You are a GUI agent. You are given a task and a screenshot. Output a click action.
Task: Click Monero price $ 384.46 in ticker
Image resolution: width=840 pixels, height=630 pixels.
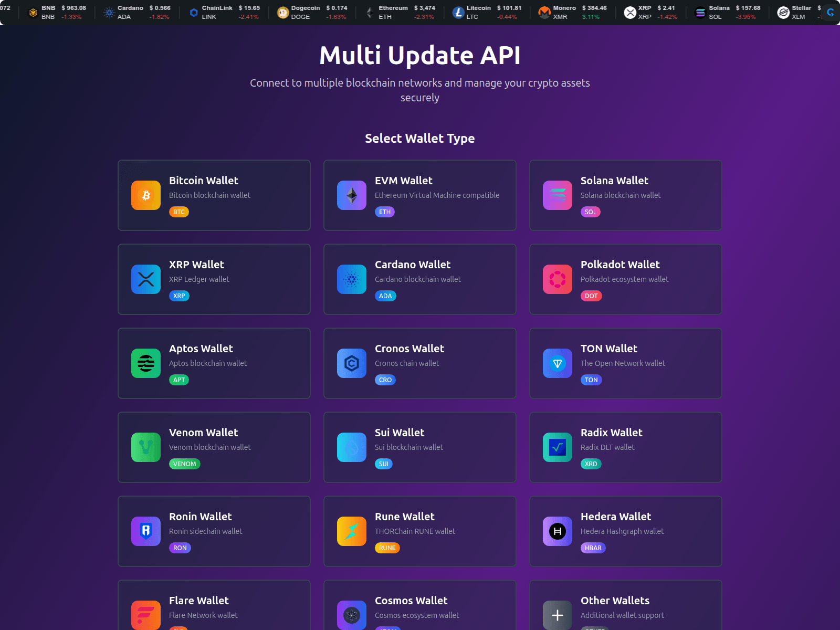coord(594,8)
